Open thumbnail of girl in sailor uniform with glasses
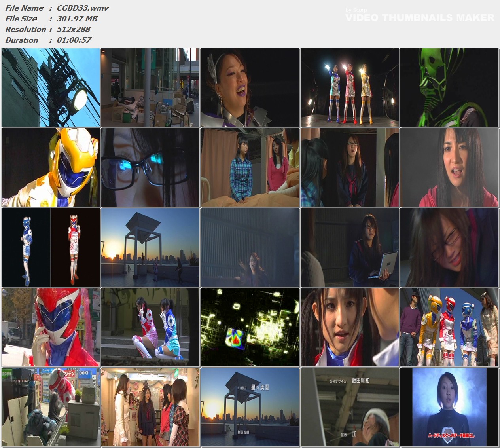 pyautogui.click(x=350, y=167)
